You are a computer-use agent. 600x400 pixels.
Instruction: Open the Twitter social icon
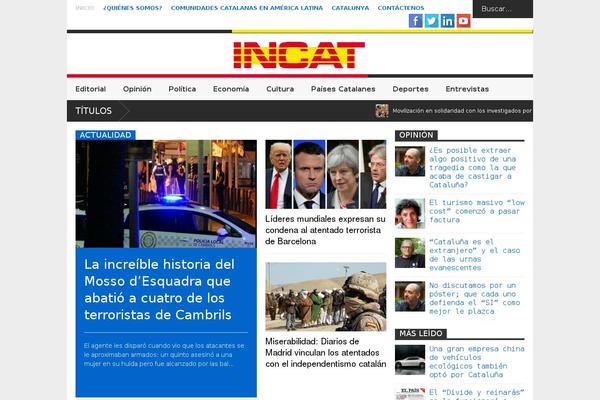point(432,21)
